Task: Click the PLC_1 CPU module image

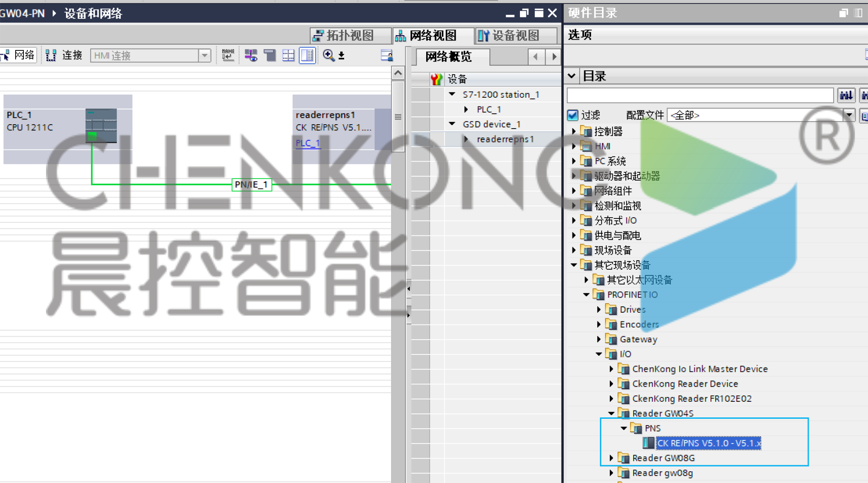Action: pyautogui.click(x=101, y=126)
